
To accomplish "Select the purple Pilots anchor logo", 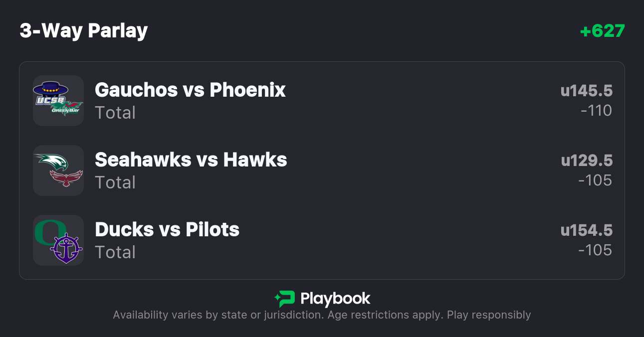I will tap(66, 248).
